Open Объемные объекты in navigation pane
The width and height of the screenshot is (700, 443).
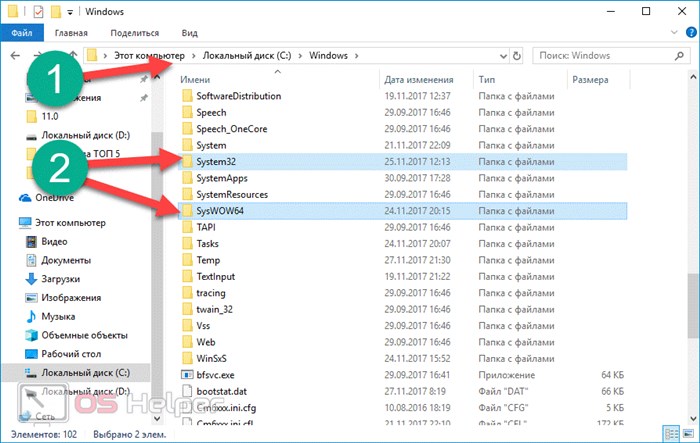pos(84,335)
